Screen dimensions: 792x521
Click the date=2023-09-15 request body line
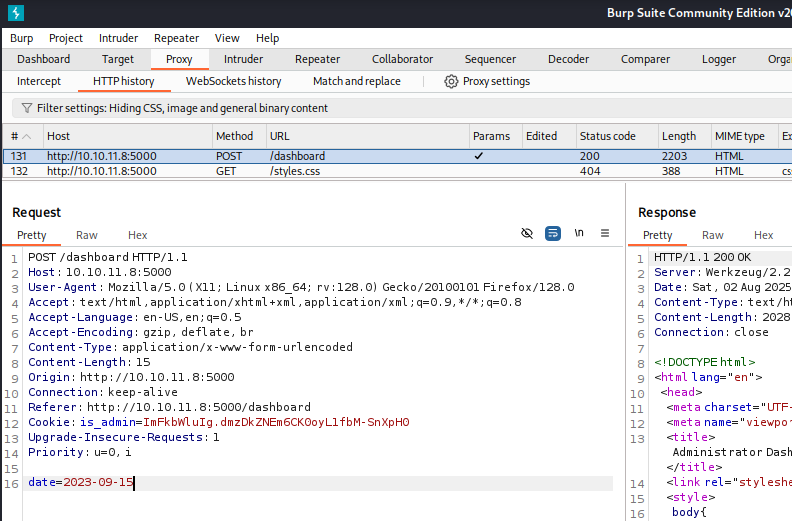80,483
